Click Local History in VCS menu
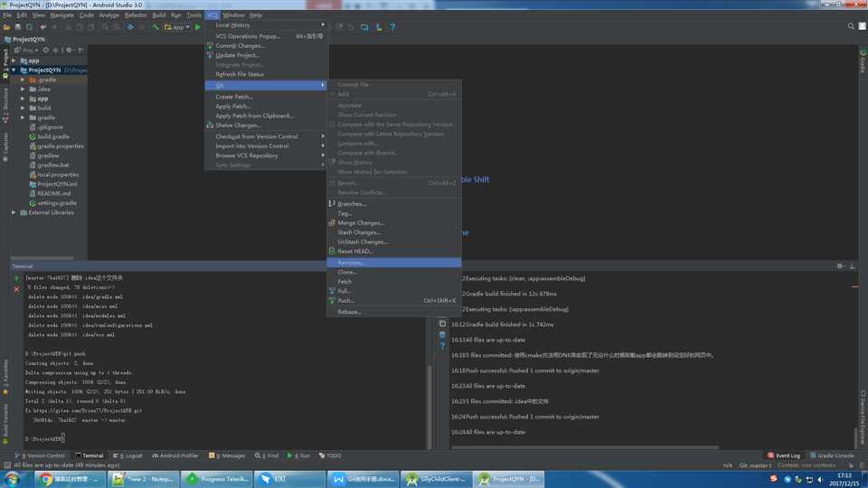Image resolution: width=868 pixels, height=488 pixels. pyautogui.click(x=266, y=25)
